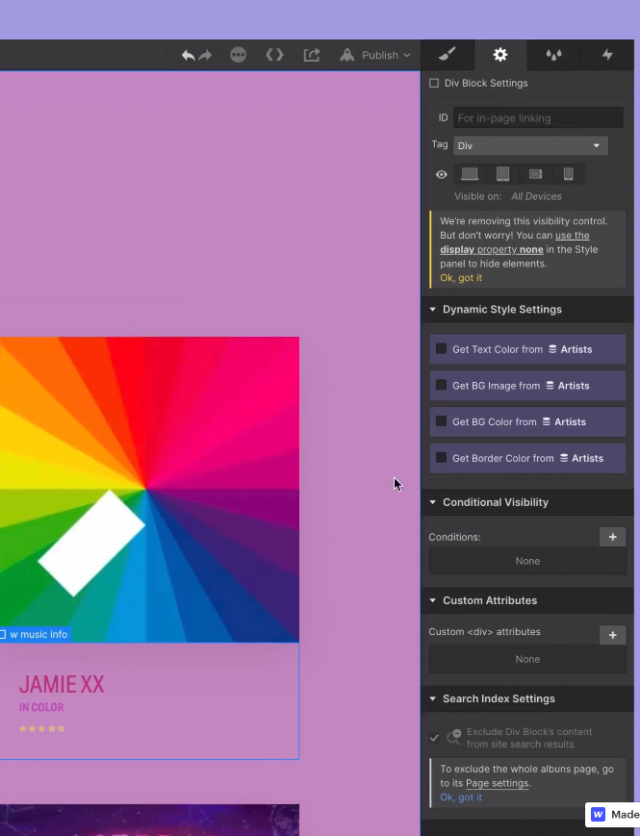This screenshot has width=640, height=836.
Task: Open the Tag Div dropdown
Action: [x=531, y=146]
